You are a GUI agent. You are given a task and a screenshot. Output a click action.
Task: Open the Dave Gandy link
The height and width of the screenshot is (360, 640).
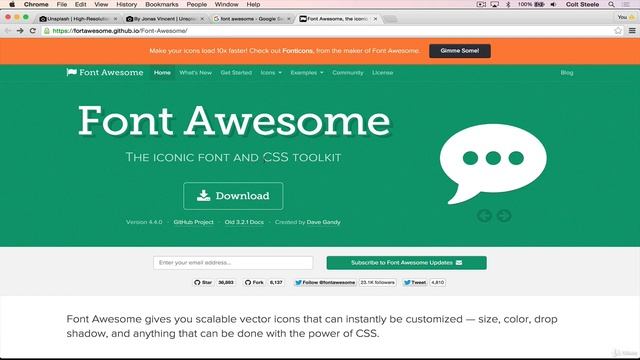tap(323, 222)
